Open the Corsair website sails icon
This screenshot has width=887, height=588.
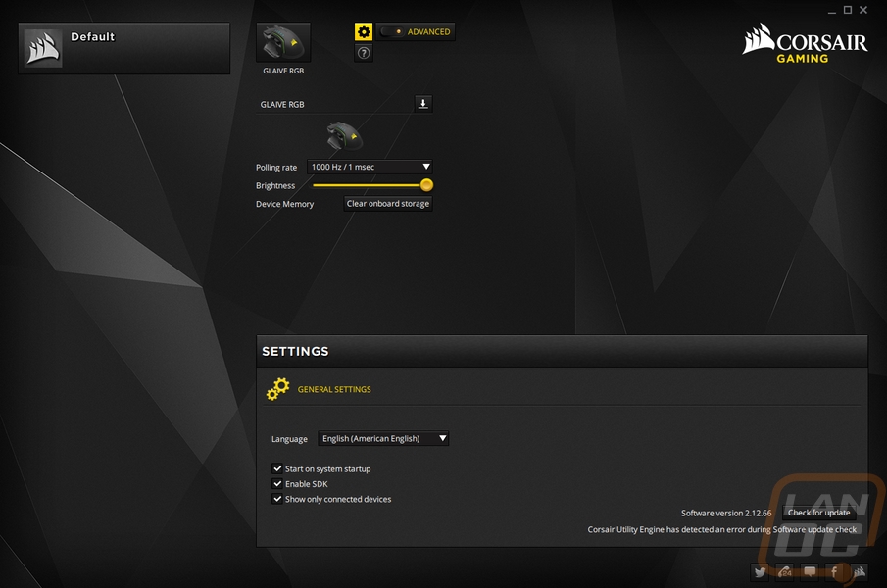click(860, 571)
